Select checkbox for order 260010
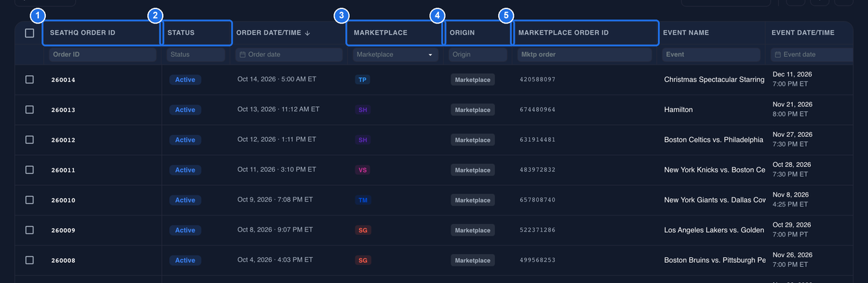Viewport: 868px width, 283px height. pos(29,200)
